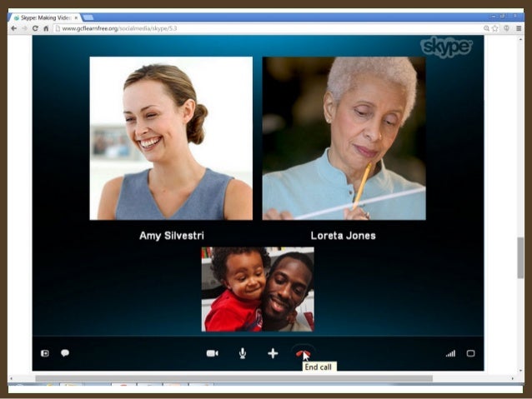The height and width of the screenshot is (399, 532).
Task: Switch to full screen view icon
Action: pyautogui.click(x=470, y=353)
